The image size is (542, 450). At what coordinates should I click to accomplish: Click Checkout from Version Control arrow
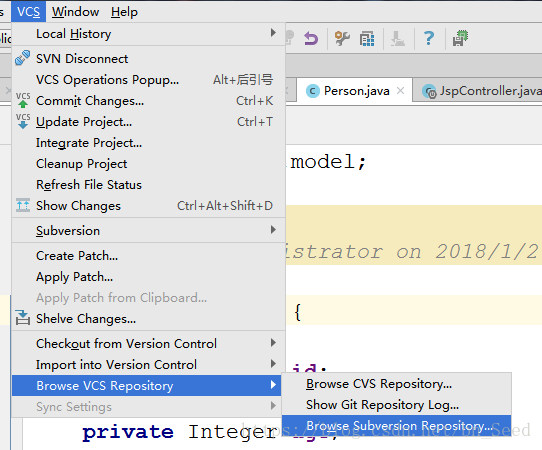(x=273, y=343)
